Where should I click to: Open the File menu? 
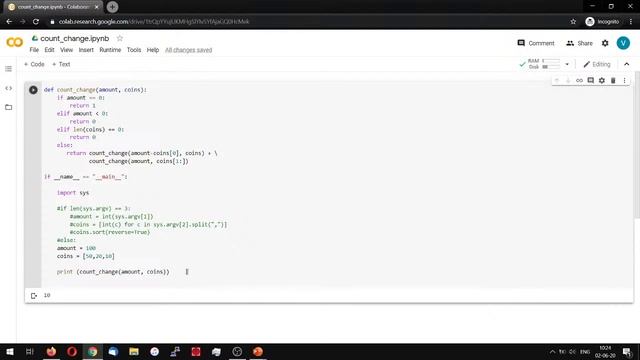point(34,50)
